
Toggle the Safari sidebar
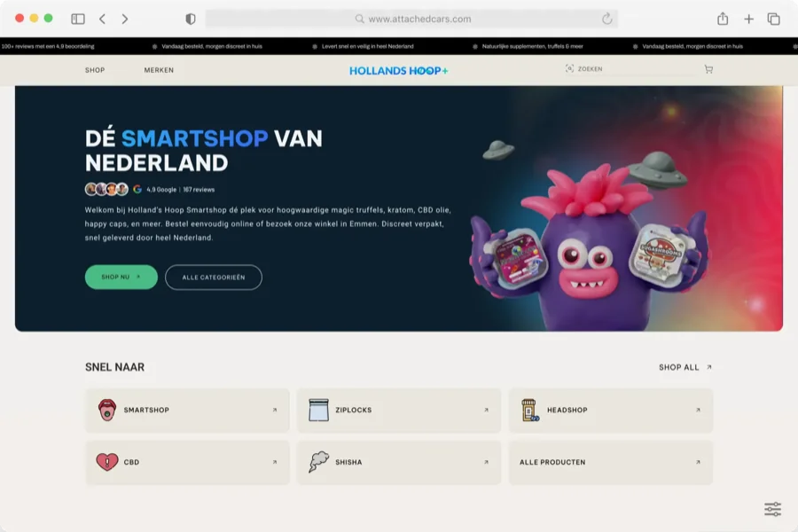coord(78,19)
